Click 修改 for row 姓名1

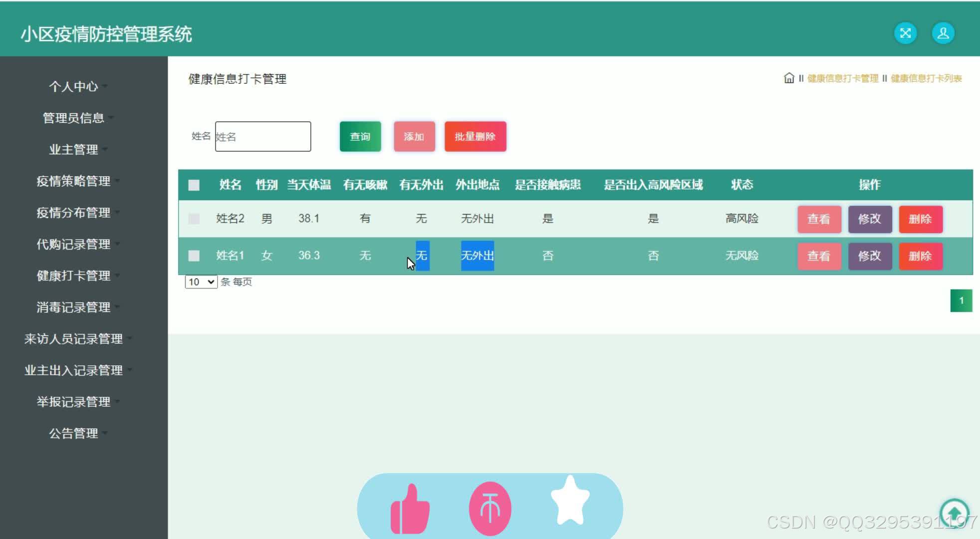(870, 256)
